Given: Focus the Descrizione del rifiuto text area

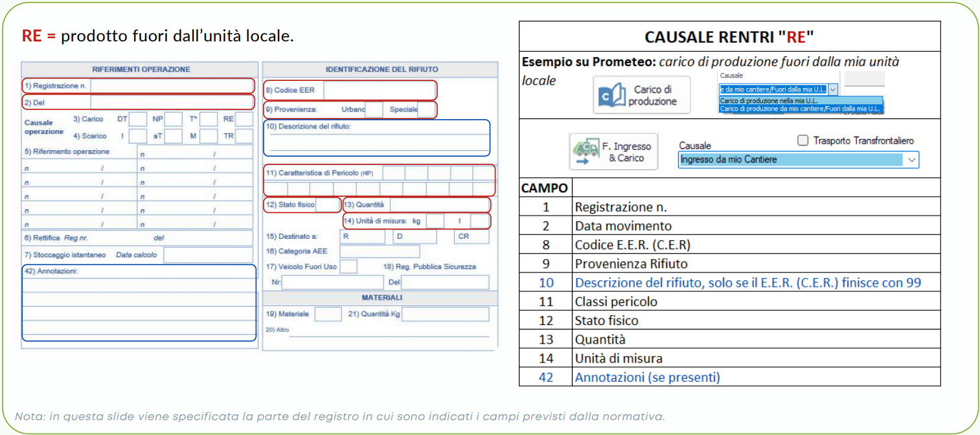Looking at the screenshot, I should 377,142.
